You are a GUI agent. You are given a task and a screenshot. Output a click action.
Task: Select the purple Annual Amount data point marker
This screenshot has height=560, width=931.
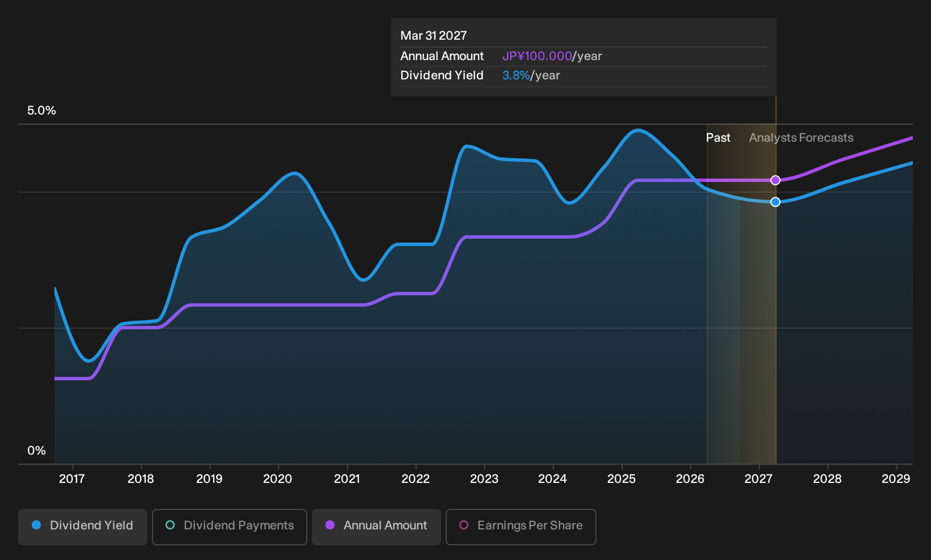point(776,180)
